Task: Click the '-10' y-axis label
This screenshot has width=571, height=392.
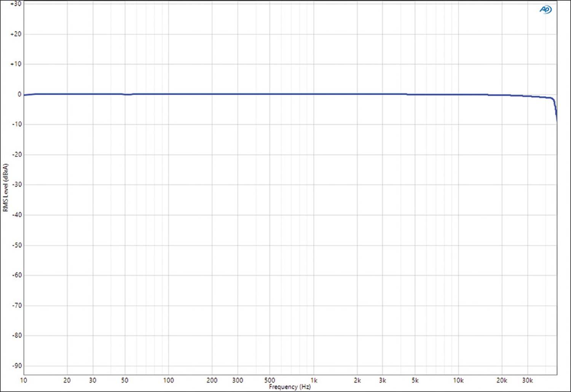Action: pyautogui.click(x=17, y=124)
